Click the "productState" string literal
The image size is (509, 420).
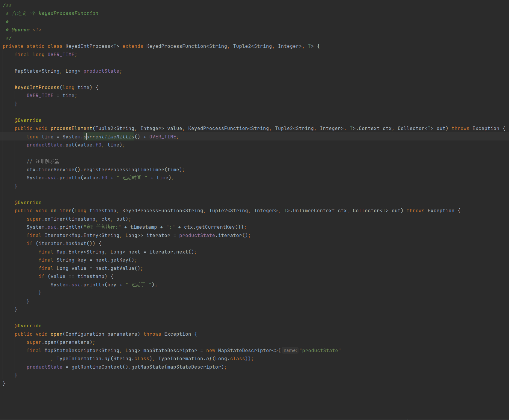[320, 351]
